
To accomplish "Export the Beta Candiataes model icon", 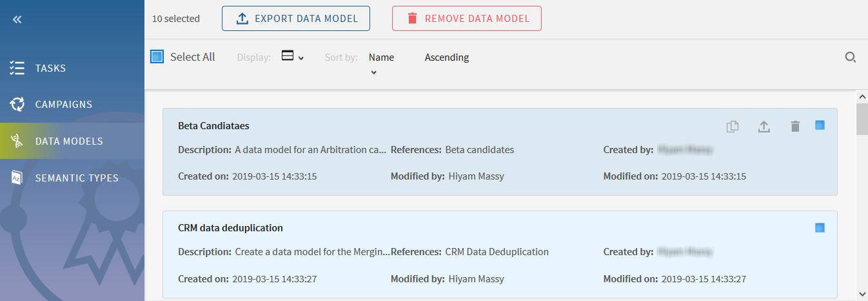I will point(764,127).
